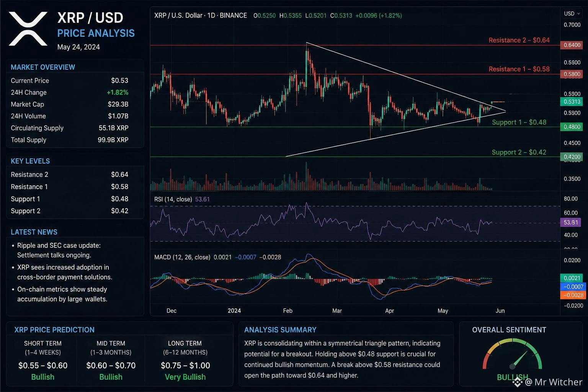Click the Total Supply value 99.9B XRP

pyautogui.click(x=113, y=140)
